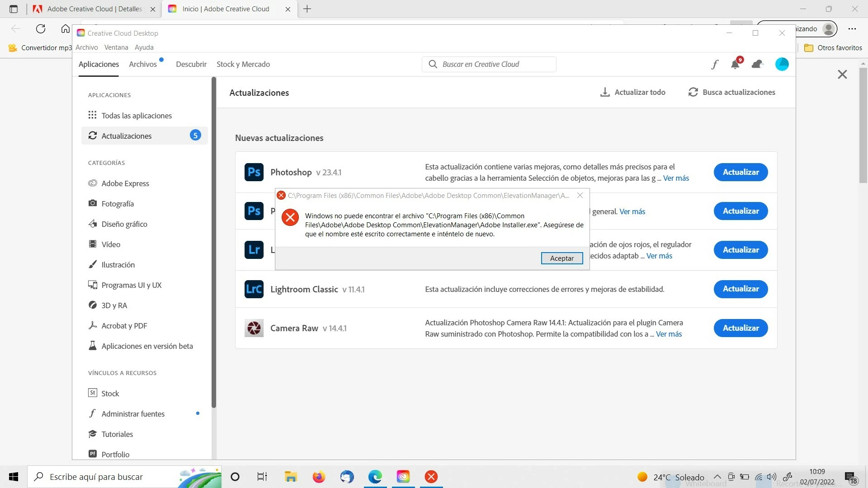Click Actualizar todo
This screenshot has height=488, width=868.
(632, 92)
